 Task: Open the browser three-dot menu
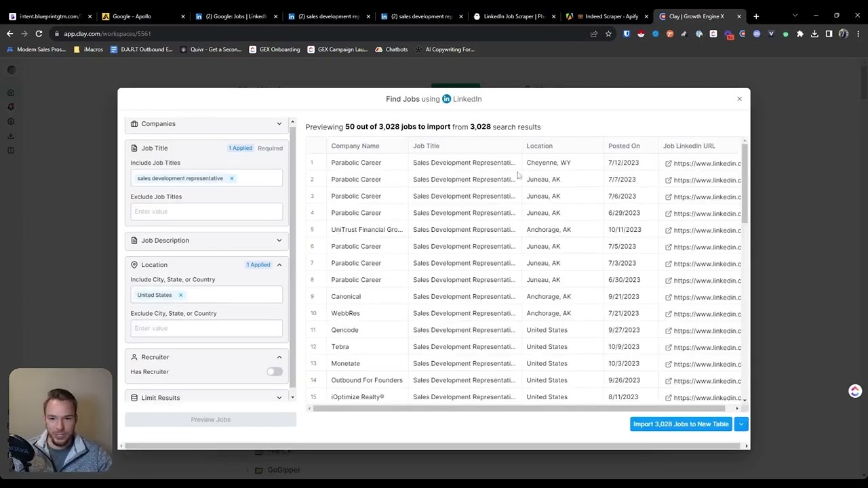click(x=858, y=34)
